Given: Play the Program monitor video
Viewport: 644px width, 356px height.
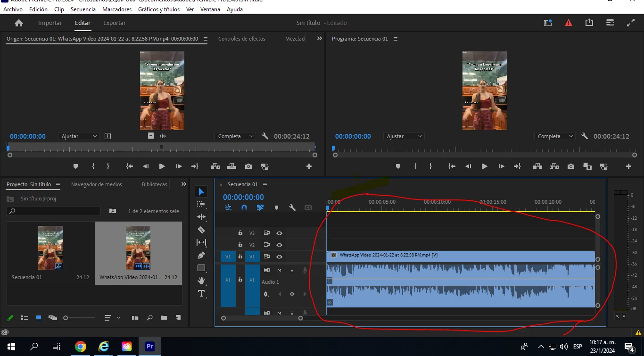Looking at the screenshot, I should click(x=484, y=166).
